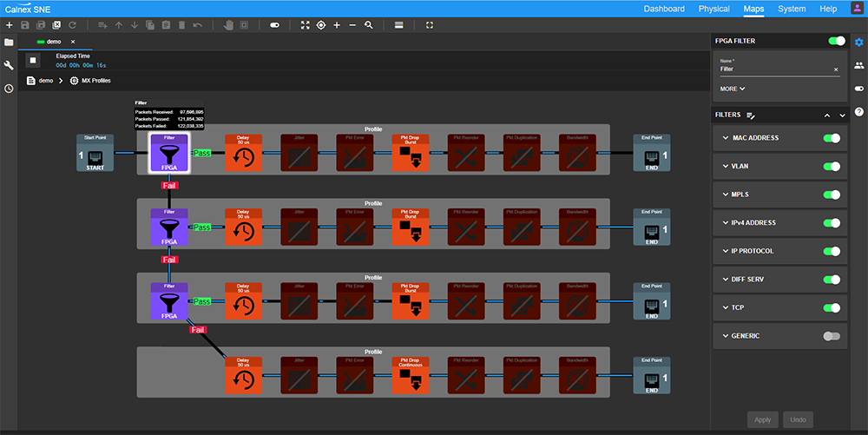Screen dimensions: 868x435
Task: Open the Dashboard menu
Action: (663, 9)
